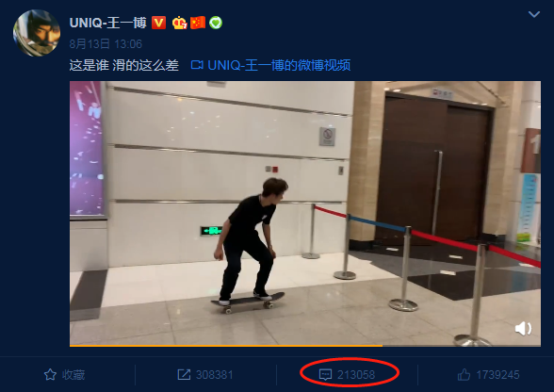Open the UNIQ-王一博的微博视频 video link
This screenshot has height=392, width=554.
[279, 65]
